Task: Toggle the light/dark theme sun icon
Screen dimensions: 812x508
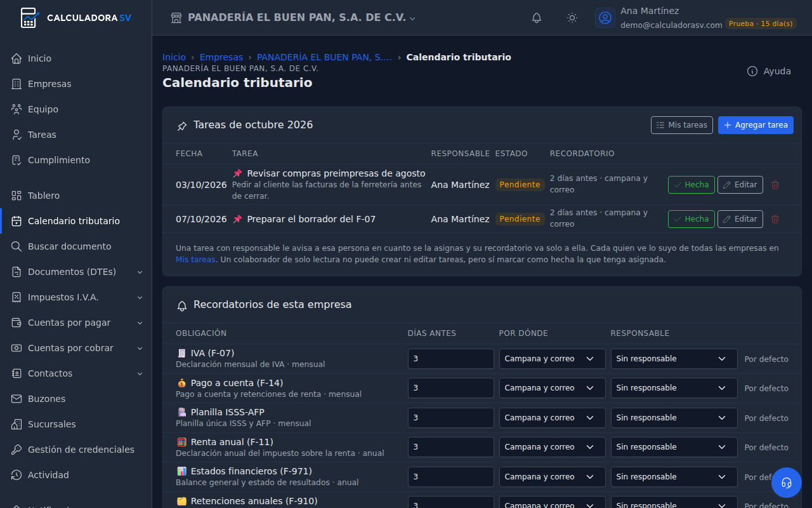Action: click(572, 18)
